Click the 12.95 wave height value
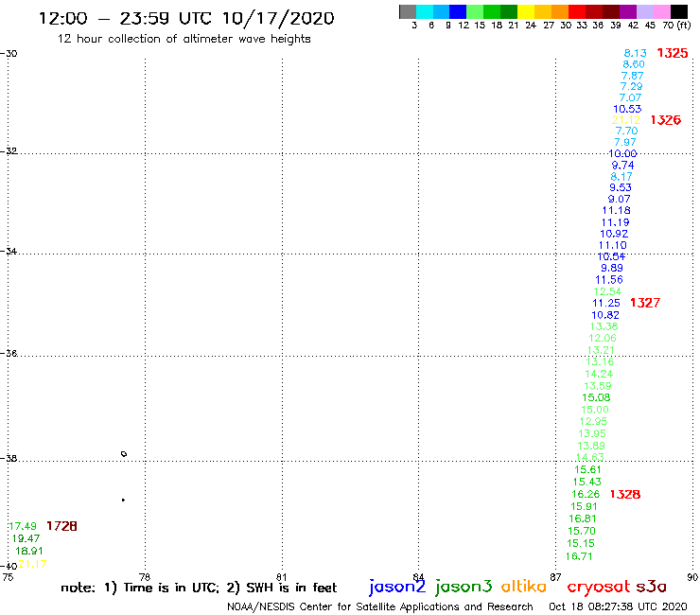 (593, 422)
